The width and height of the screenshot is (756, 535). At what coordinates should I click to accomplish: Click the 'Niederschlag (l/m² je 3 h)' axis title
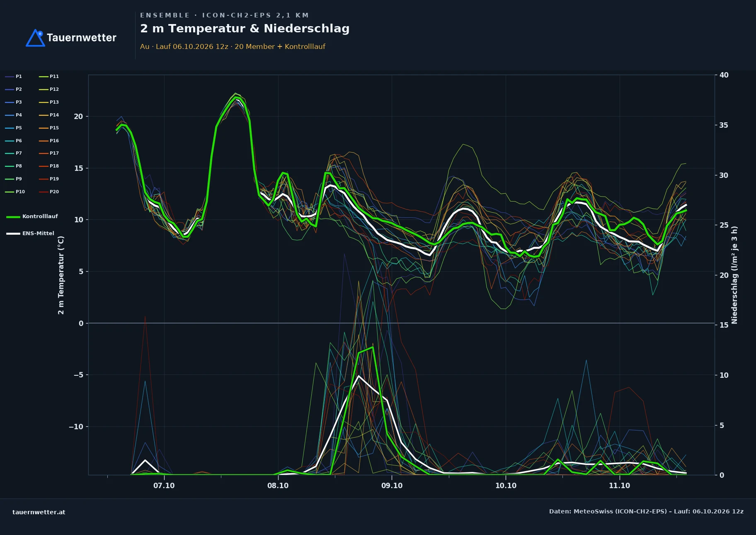(x=734, y=275)
